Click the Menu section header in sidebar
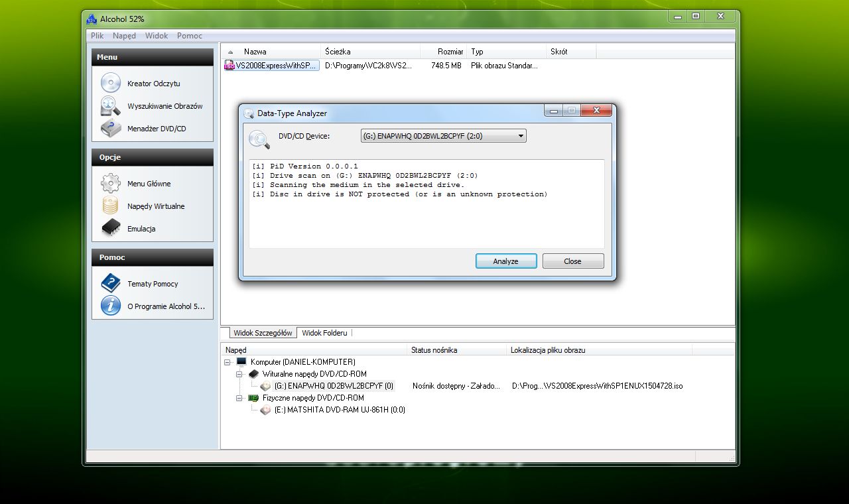The width and height of the screenshot is (849, 504). (153, 57)
